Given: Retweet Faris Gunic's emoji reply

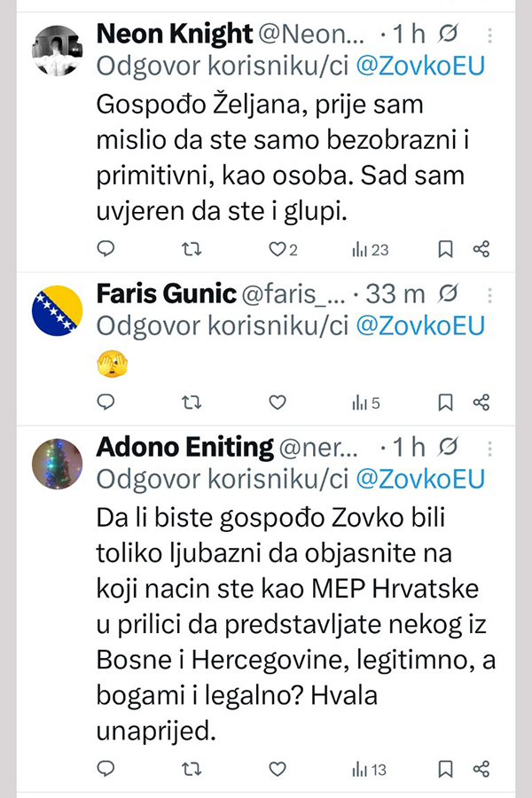Looking at the screenshot, I should [191, 403].
